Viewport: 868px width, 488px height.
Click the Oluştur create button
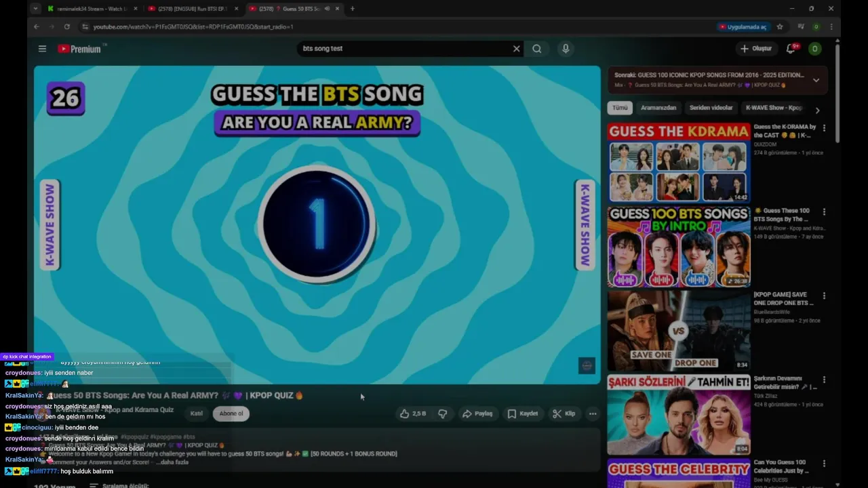click(x=756, y=49)
